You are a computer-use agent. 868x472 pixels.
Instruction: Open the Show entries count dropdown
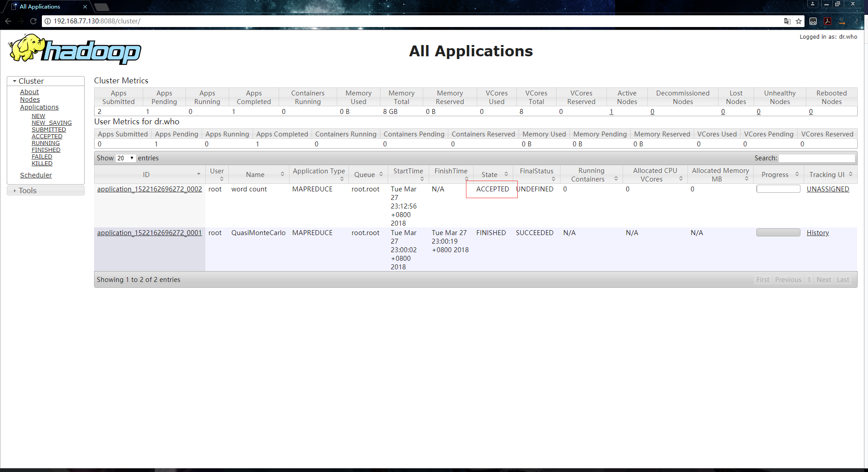coord(126,158)
